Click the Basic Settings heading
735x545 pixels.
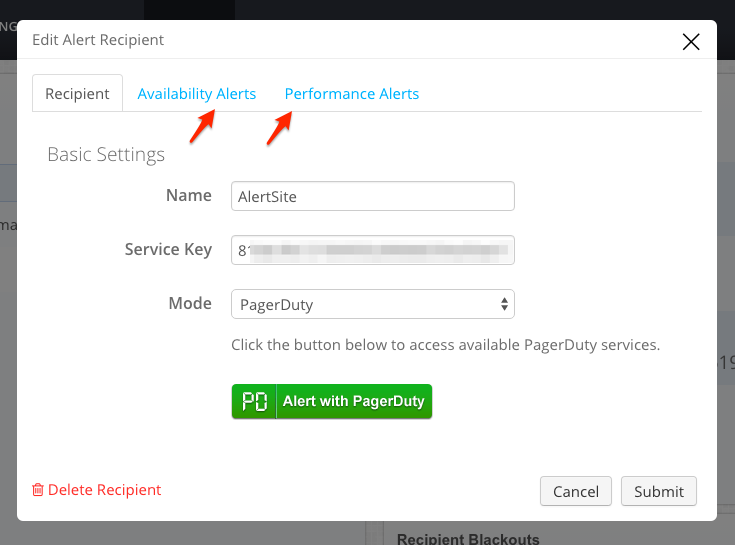click(x=106, y=155)
